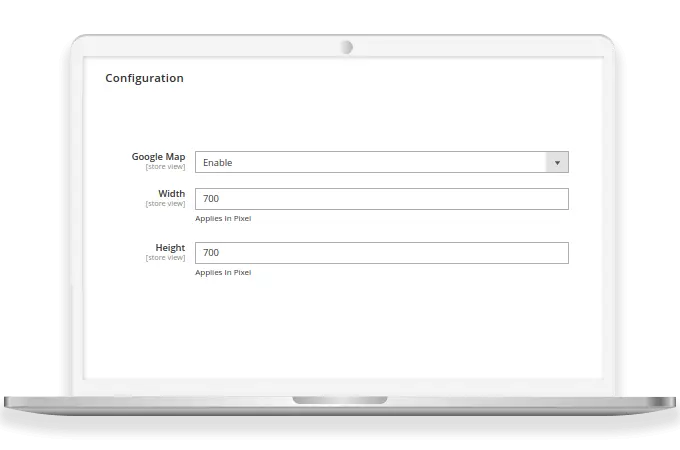
Task: Click the laptop webcam above the screen
Action: tap(346, 46)
